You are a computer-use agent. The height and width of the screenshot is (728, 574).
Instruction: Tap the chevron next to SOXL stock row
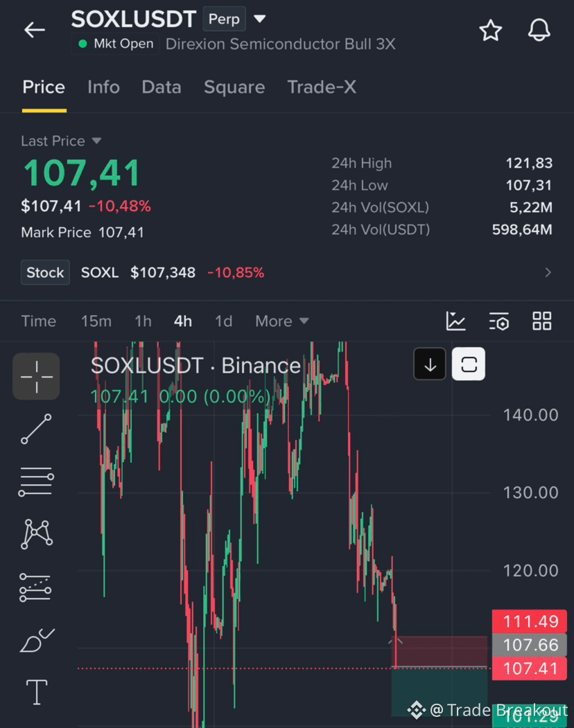click(x=548, y=272)
